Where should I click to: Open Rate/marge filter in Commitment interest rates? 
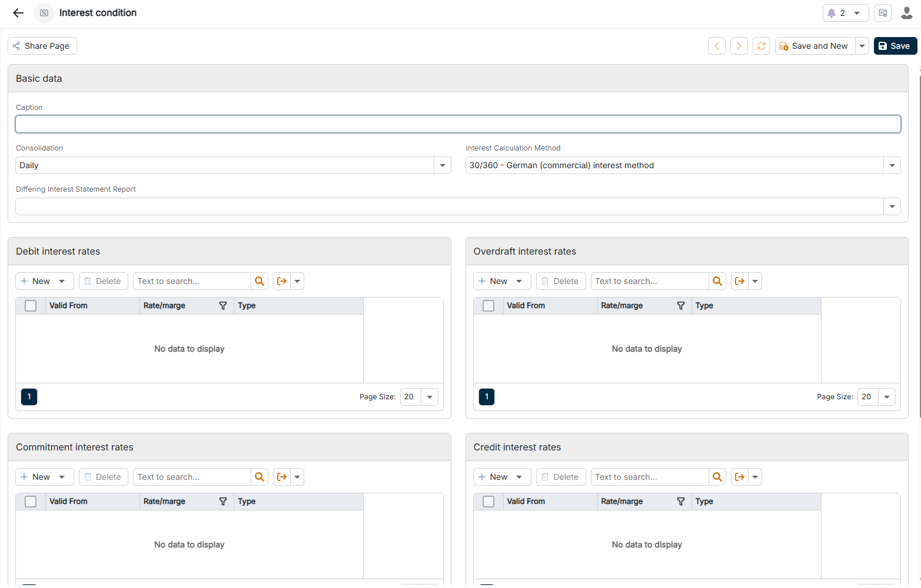tap(223, 502)
